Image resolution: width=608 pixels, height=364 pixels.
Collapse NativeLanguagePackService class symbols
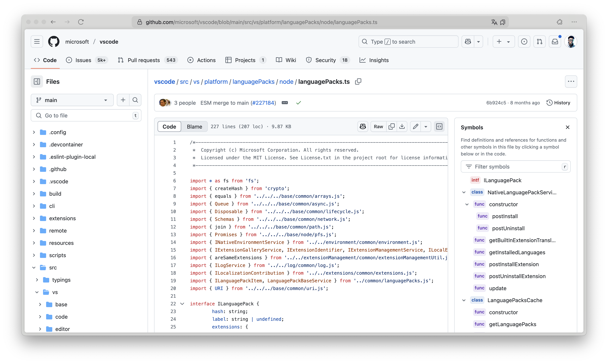click(x=464, y=192)
